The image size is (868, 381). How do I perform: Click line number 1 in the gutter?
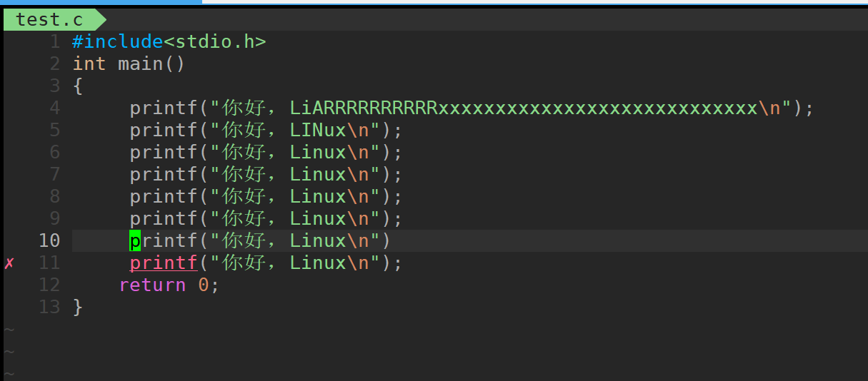(55, 41)
